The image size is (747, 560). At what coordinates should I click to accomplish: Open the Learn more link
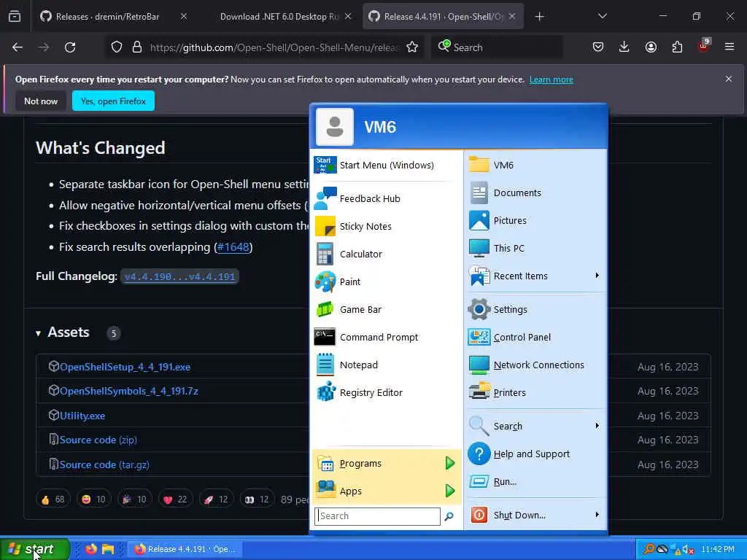pyautogui.click(x=551, y=79)
